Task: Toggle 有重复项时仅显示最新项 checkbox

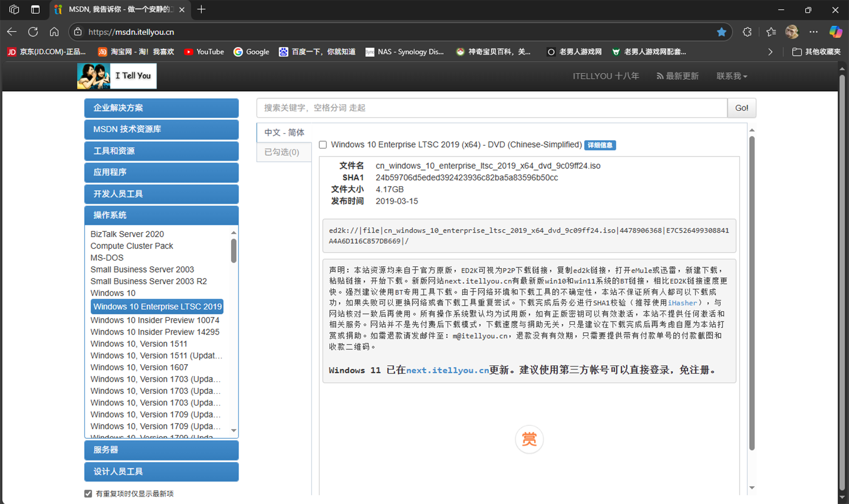Action: pyautogui.click(x=88, y=494)
